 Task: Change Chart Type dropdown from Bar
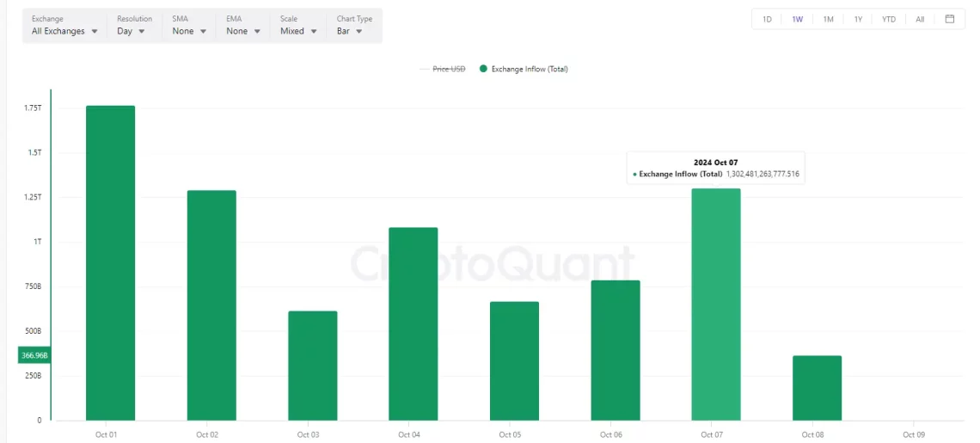point(348,31)
